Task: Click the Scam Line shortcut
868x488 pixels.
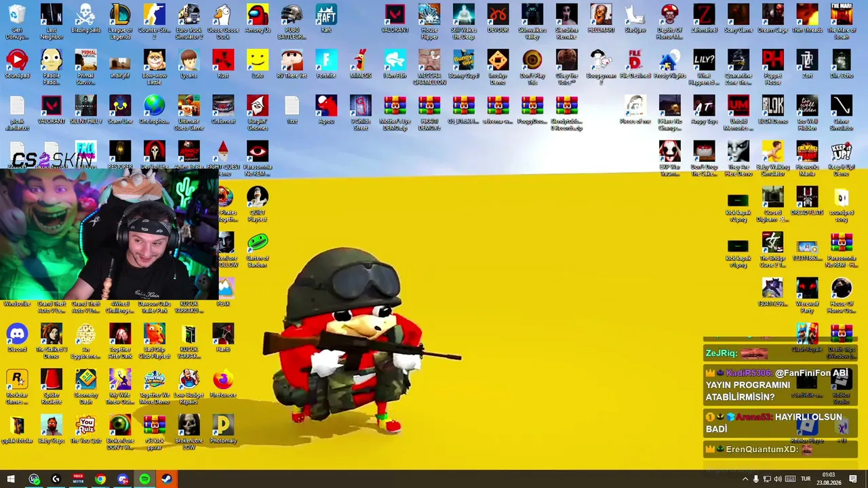Action: click(x=120, y=110)
